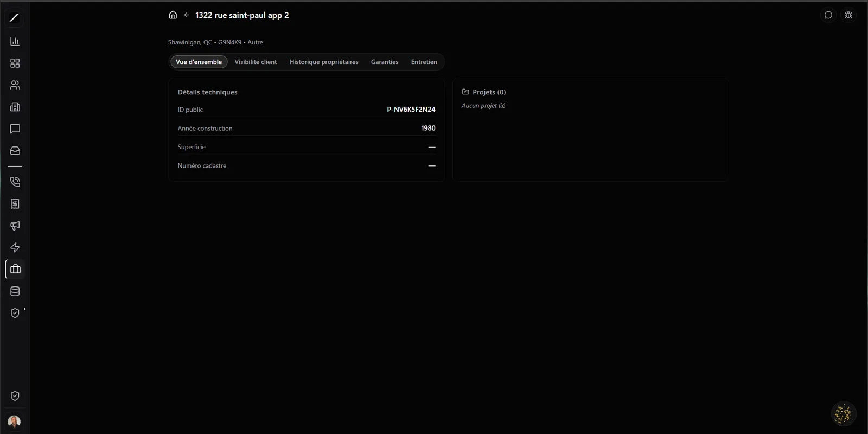Open the lightning bolt automations icon
Screen dimensions: 868x434
pyautogui.click(x=15, y=247)
